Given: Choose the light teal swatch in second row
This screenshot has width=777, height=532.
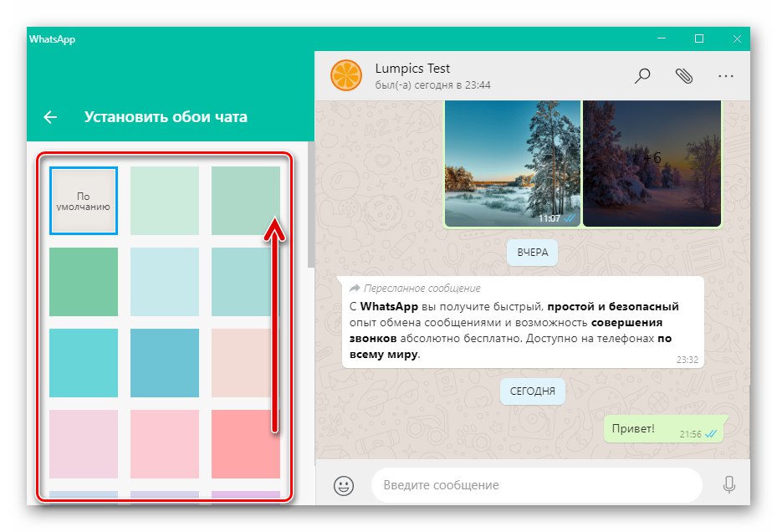Looking at the screenshot, I should click(x=246, y=282).
